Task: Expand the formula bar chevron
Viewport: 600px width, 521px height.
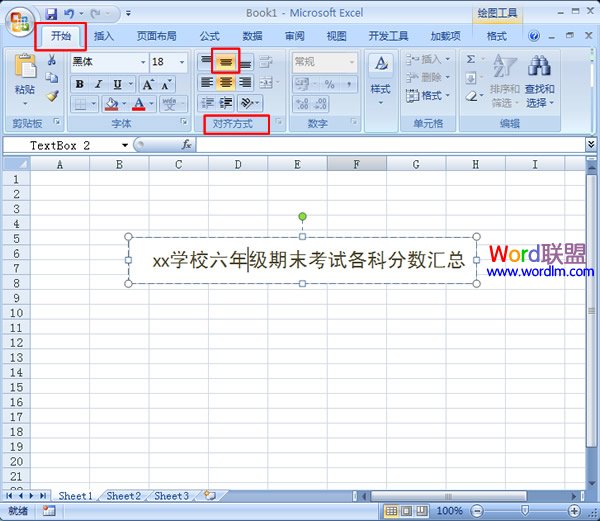Action: click(x=591, y=145)
